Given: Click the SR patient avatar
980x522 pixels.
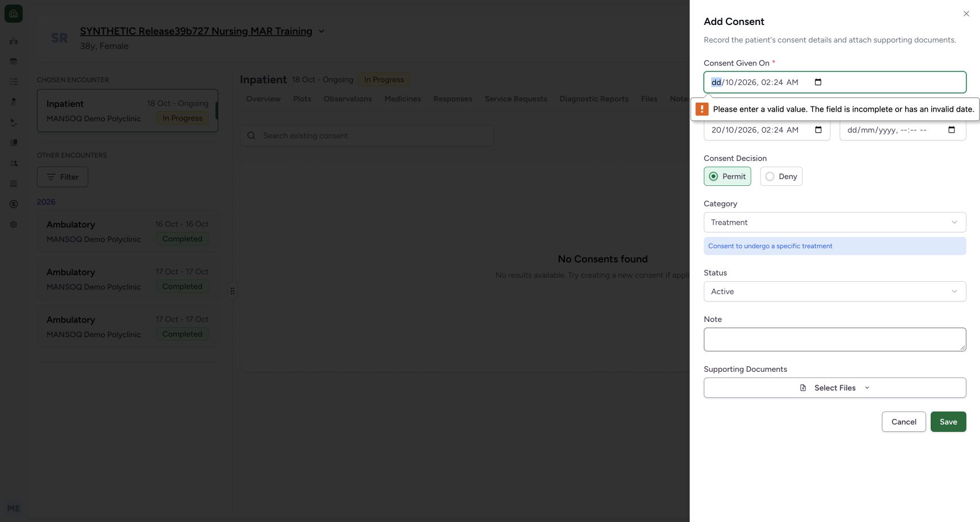Looking at the screenshot, I should (60, 38).
